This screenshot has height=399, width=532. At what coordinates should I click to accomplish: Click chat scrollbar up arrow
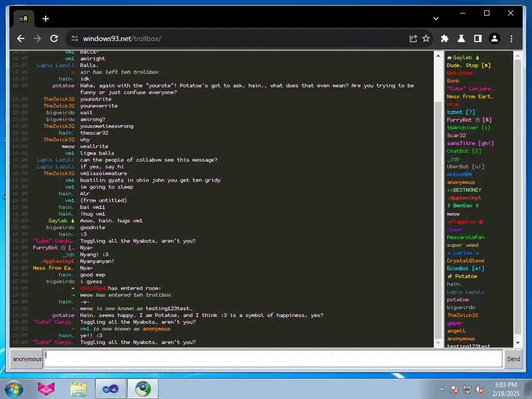(x=438, y=55)
